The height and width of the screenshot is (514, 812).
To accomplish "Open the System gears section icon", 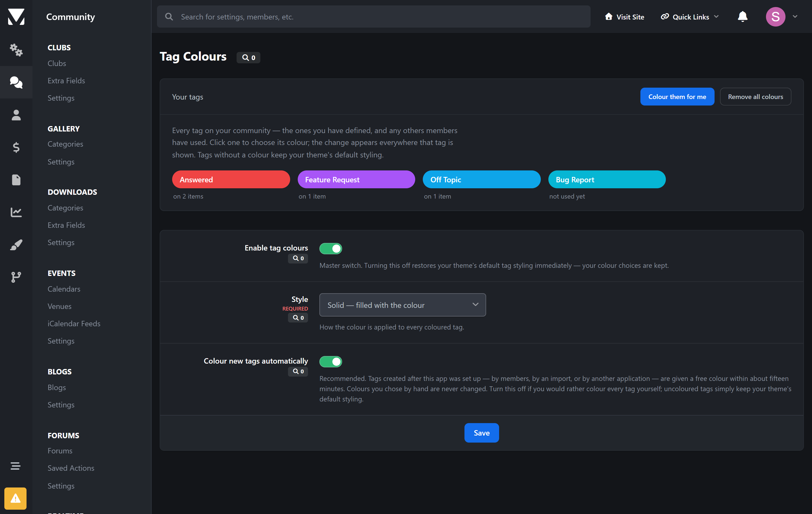I will coord(16,50).
